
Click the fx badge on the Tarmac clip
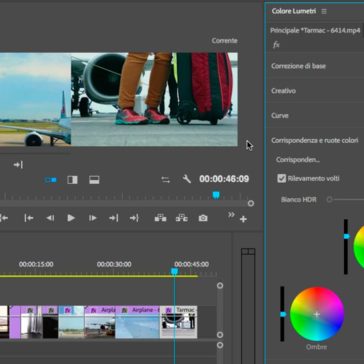coord(168,310)
